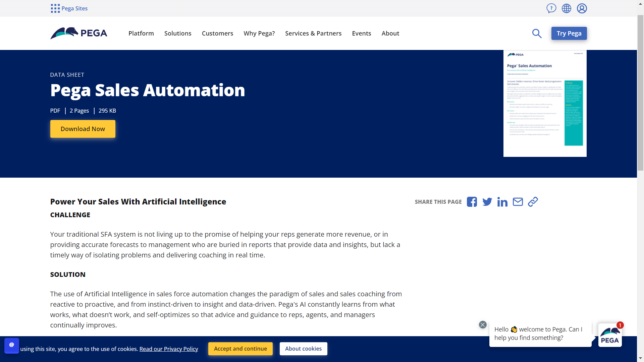Click the 'CHALLENGE' subheading

(x=70, y=215)
